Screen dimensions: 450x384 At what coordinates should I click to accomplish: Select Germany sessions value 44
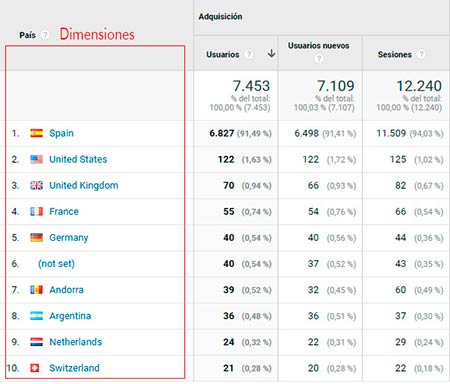pos(401,238)
